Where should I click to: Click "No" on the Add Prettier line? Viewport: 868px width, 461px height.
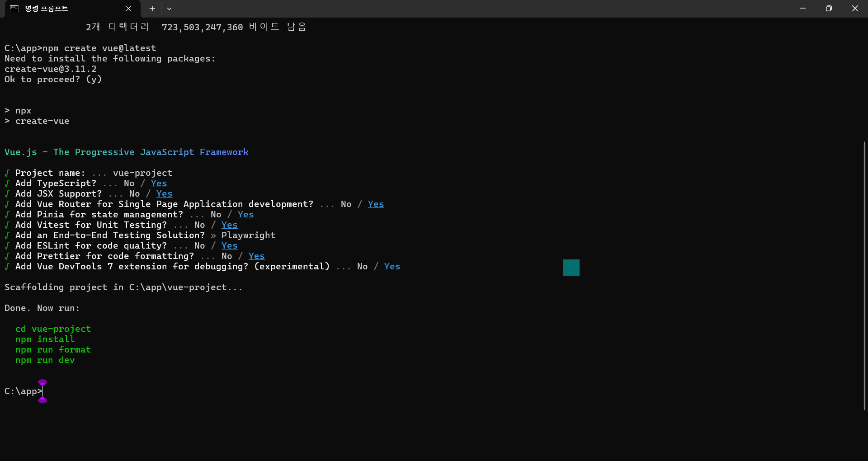pyautogui.click(x=227, y=256)
